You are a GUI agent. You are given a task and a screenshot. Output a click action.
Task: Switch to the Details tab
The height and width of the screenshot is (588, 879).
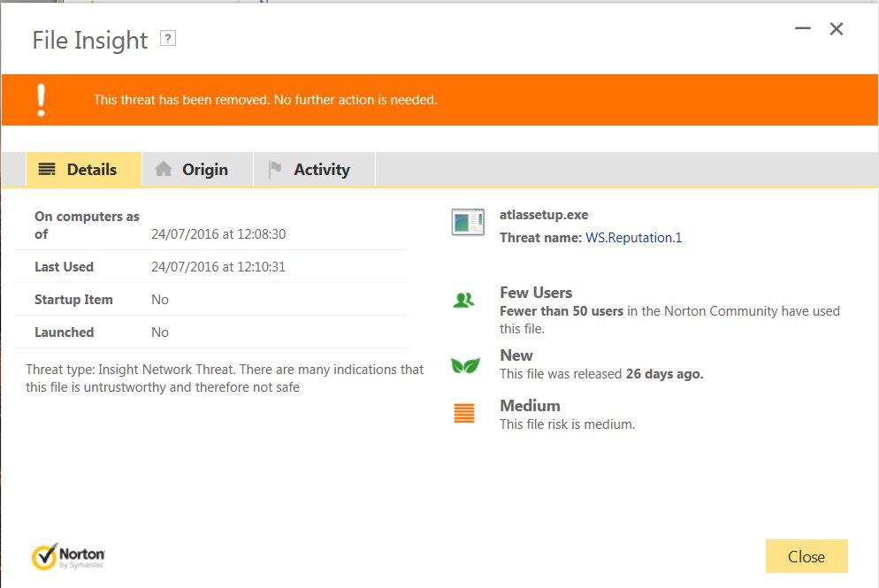point(83,170)
